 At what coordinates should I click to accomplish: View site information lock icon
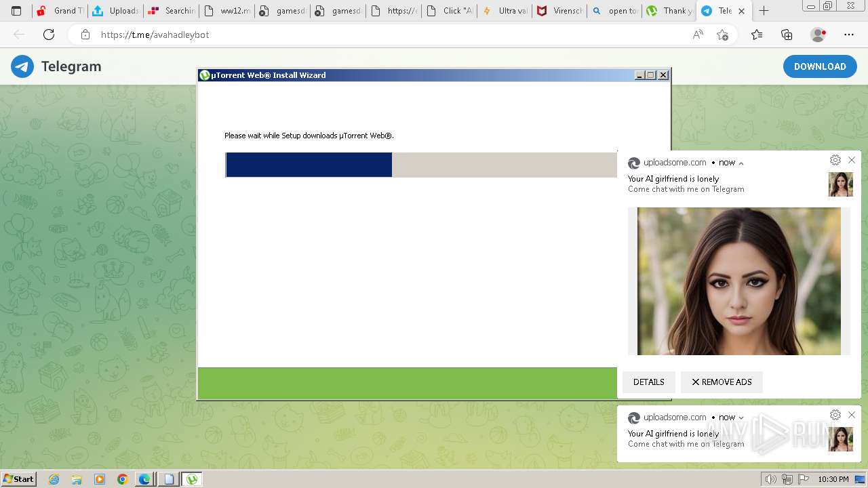[85, 35]
